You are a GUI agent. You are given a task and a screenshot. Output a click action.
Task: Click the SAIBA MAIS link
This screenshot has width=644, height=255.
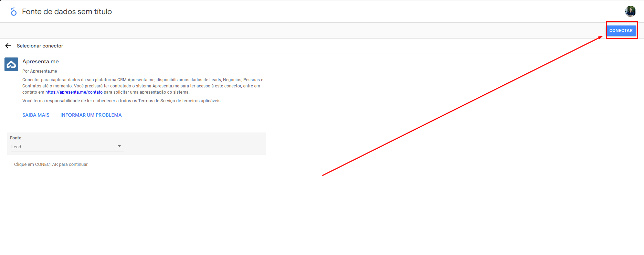pyautogui.click(x=36, y=115)
